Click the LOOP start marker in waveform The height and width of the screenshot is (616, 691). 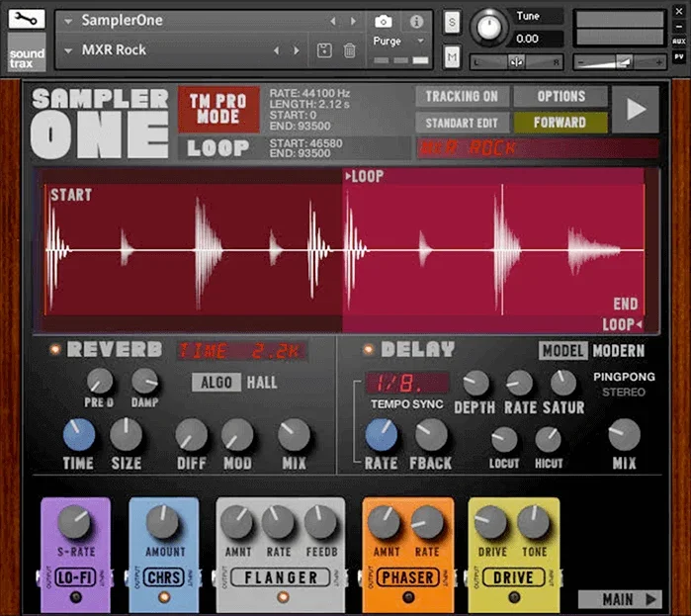pyautogui.click(x=365, y=176)
